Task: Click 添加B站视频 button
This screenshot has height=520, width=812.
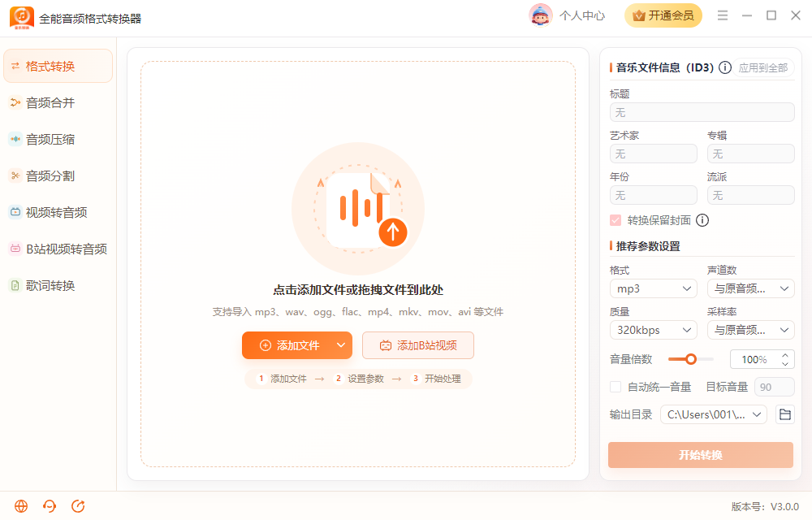Action: click(418, 345)
